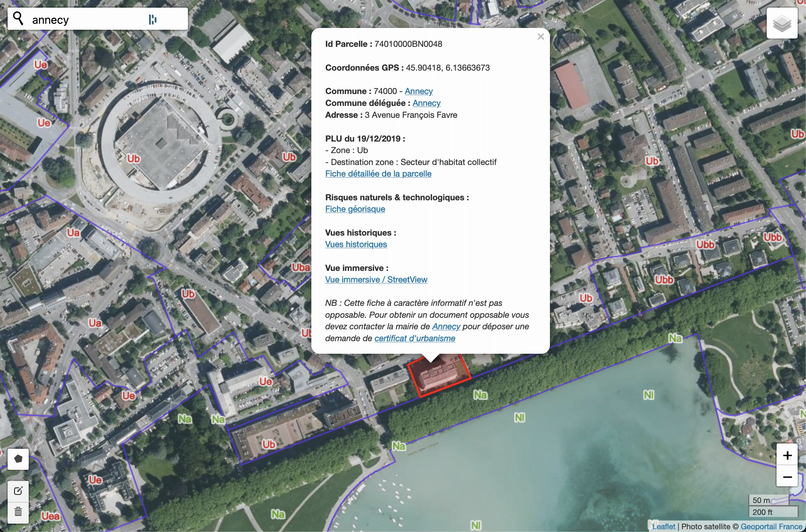Open Fiche détaillée de la parcelle

[x=378, y=174]
